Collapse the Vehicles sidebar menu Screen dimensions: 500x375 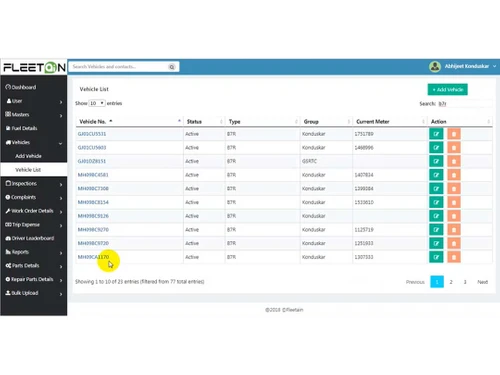point(34,142)
